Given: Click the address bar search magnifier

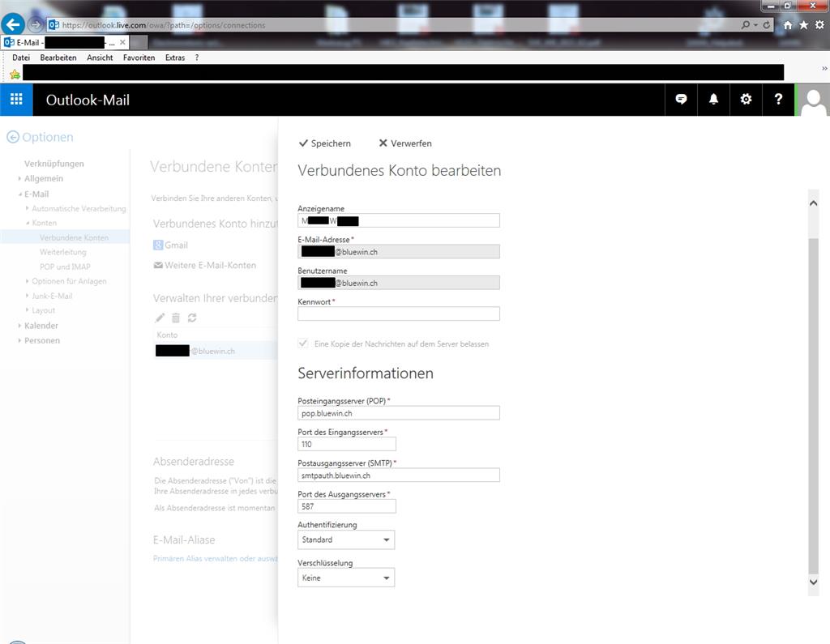Looking at the screenshot, I should (x=746, y=25).
